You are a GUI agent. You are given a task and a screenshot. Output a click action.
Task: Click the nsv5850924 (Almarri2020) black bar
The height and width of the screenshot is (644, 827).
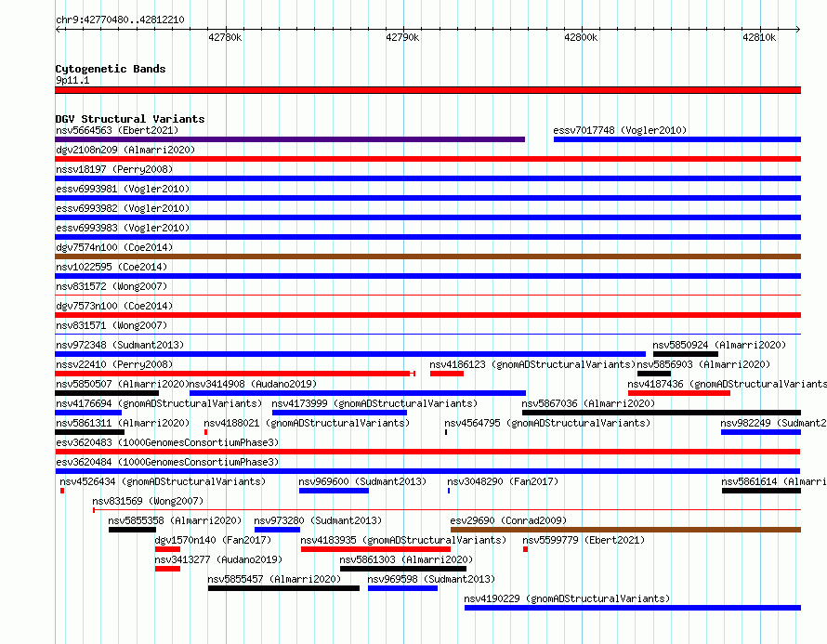tap(686, 354)
